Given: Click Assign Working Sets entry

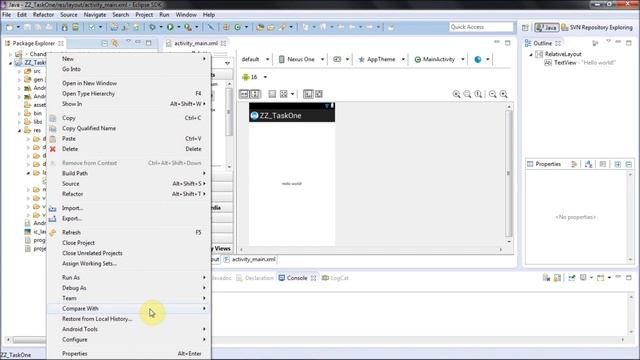Looking at the screenshot, I should point(129,263).
